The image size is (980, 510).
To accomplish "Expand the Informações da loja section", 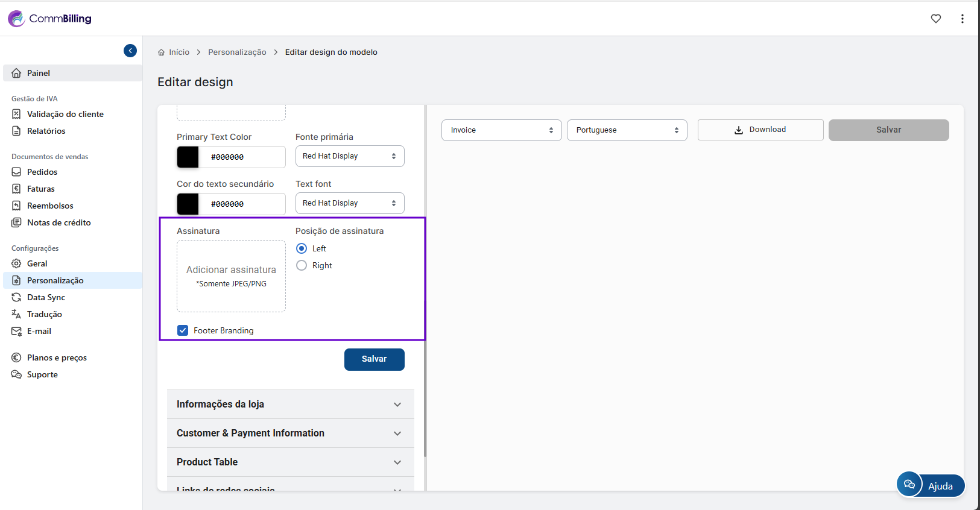I will pos(290,405).
